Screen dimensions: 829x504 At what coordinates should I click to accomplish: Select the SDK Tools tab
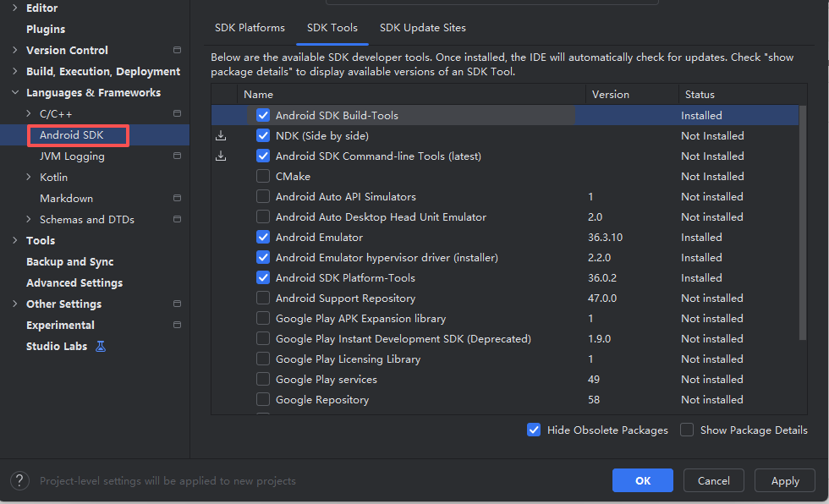click(332, 28)
